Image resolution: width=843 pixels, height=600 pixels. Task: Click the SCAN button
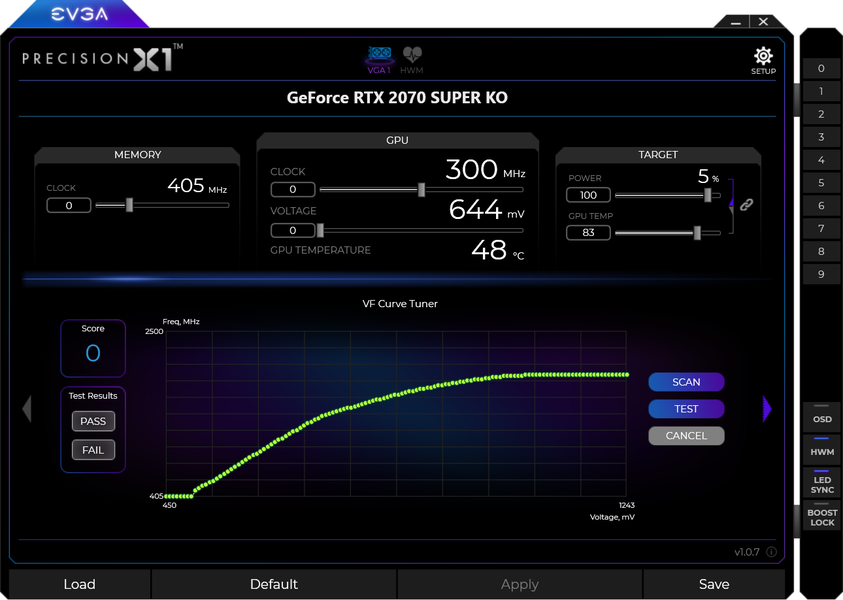pos(686,382)
